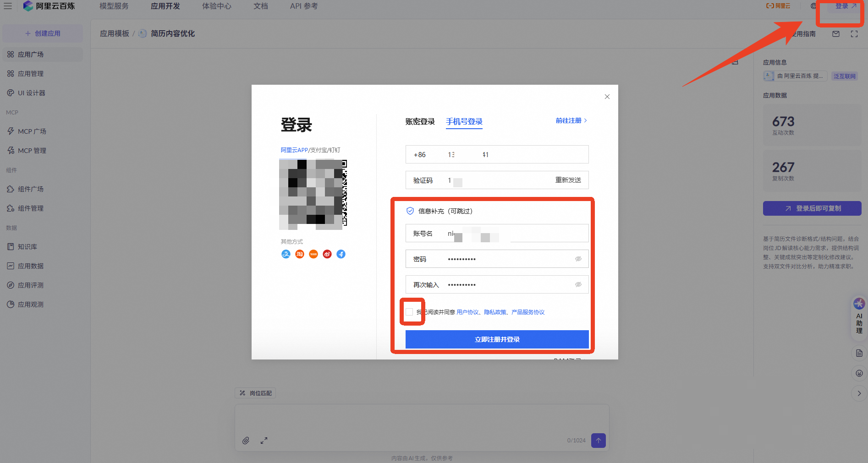Select Weibo login icon
Screen dimensions: 868x463
tap(327, 254)
